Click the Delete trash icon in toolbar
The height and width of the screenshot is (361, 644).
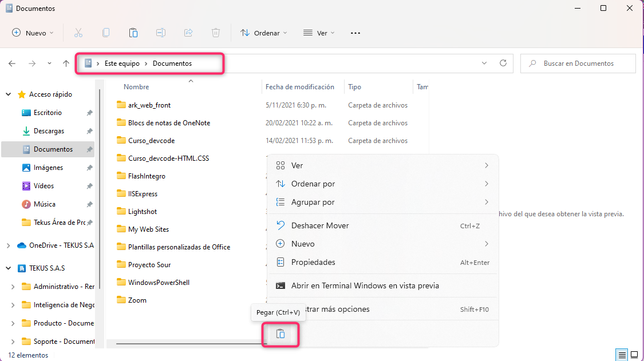coord(216,33)
